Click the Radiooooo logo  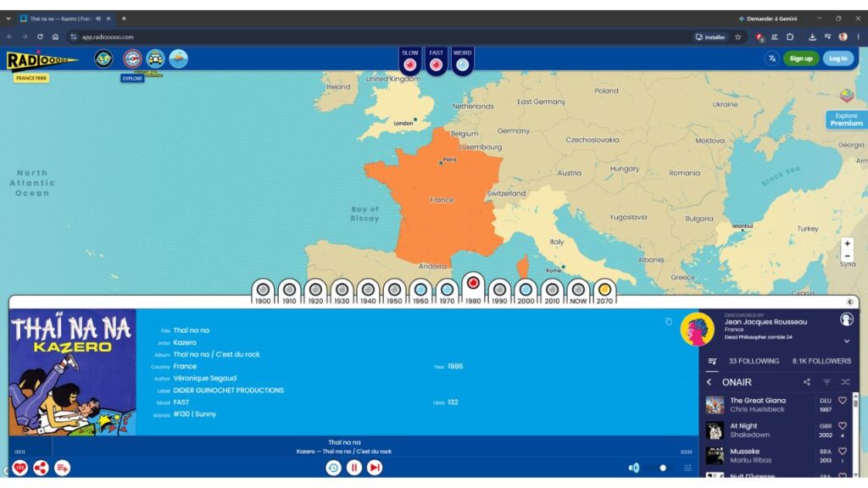tap(42, 60)
